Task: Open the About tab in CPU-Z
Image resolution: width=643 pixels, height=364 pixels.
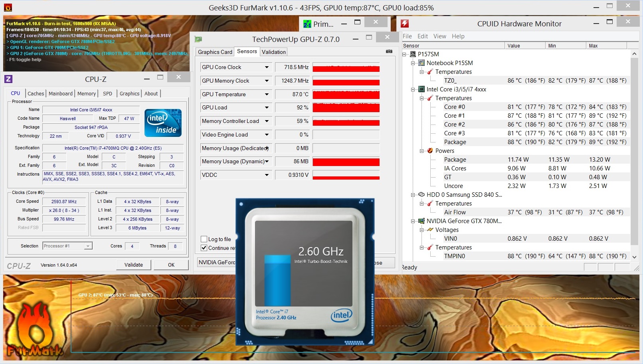Action: pyautogui.click(x=151, y=93)
